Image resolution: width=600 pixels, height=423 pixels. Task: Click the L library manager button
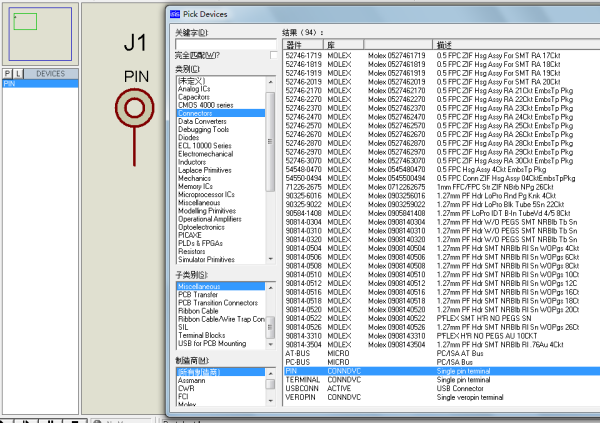click(17, 74)
